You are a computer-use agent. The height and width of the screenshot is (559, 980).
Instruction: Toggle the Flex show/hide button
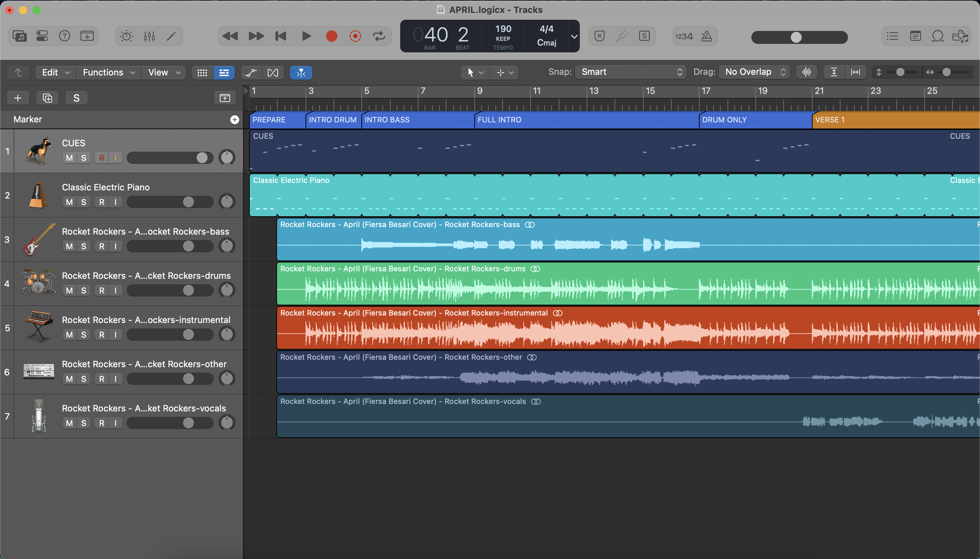pos(273,72)
